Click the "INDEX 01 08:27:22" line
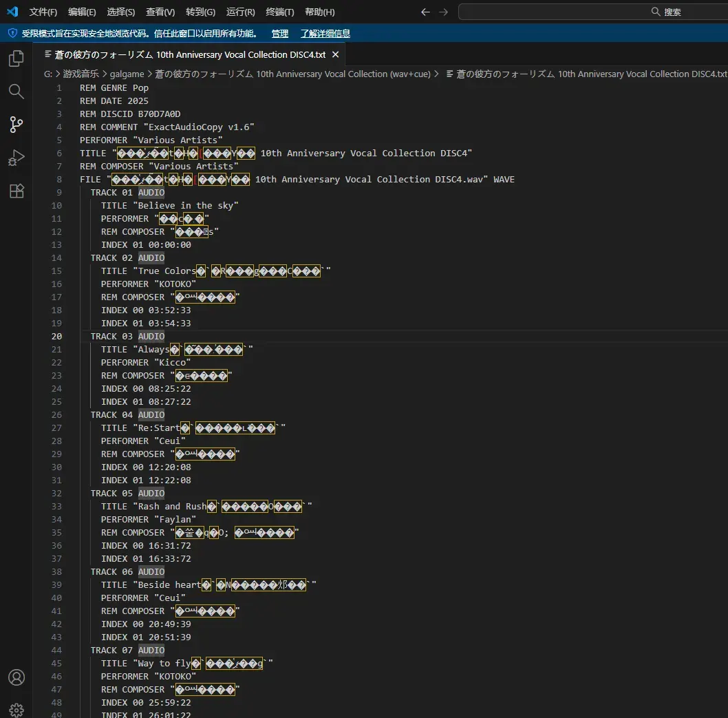The height and width of the screenshot is (718, 728). pyautogui.click(x=146, y=402)
